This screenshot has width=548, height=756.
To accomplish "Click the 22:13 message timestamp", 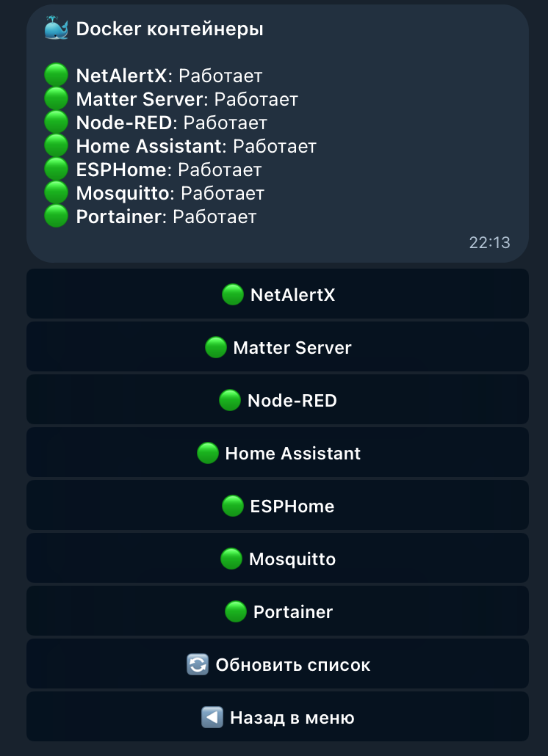I will (489, 242).
